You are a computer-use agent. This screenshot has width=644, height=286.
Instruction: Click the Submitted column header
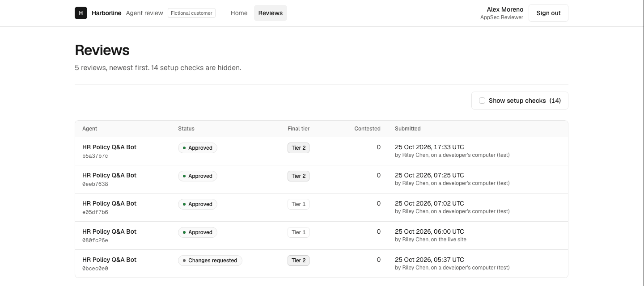coord(407,129)
